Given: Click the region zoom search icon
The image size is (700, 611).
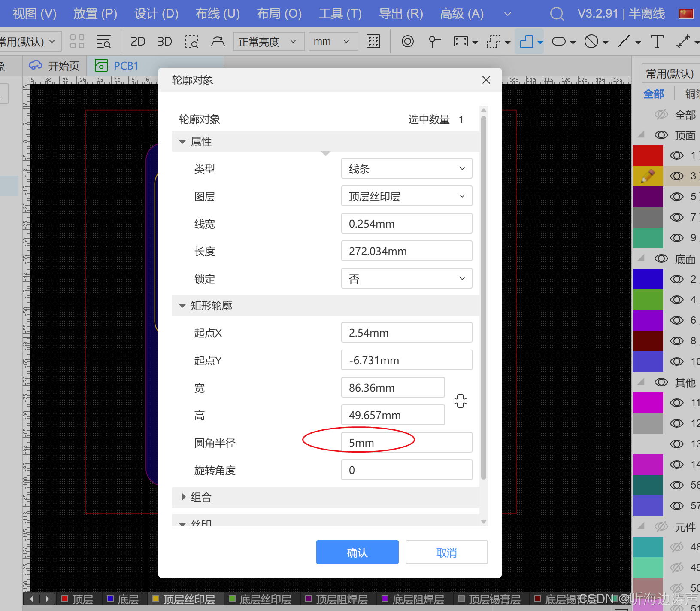Looking at the screenshot, I should pyautogui.click(x=192, y=42).
